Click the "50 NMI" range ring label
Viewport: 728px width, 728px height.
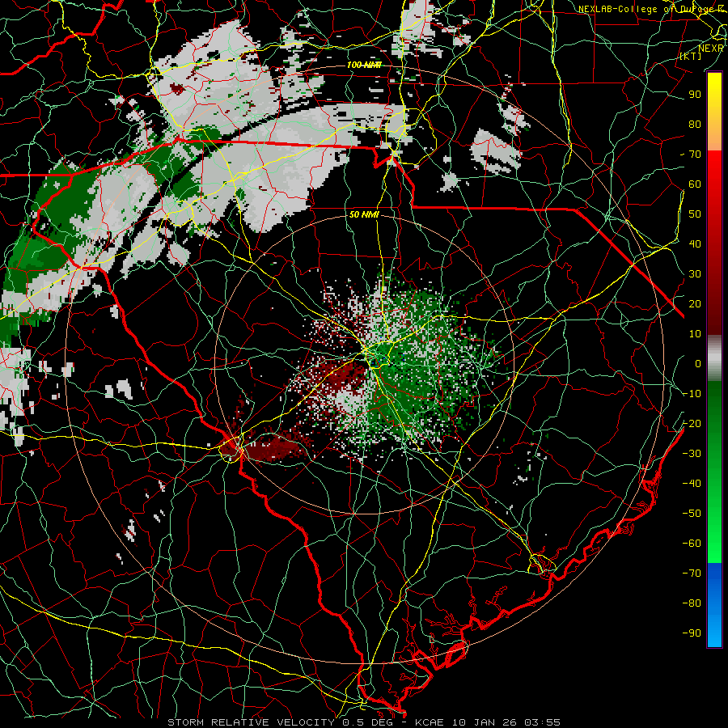point(364,214)
